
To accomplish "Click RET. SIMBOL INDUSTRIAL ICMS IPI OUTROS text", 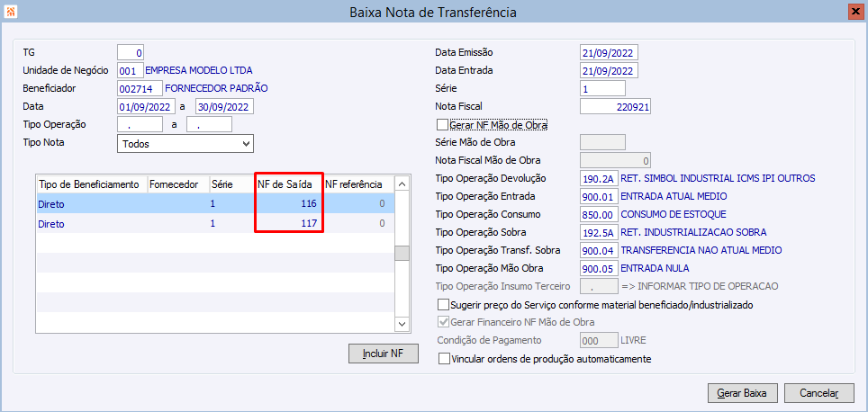I will [718, 178].
